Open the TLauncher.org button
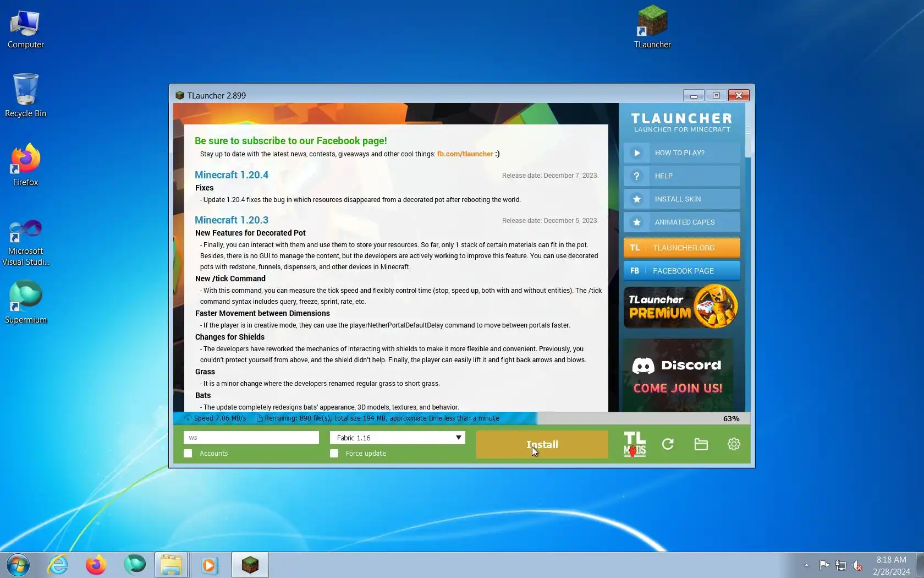This screenshot has height=578, width=924. [682, 248]
